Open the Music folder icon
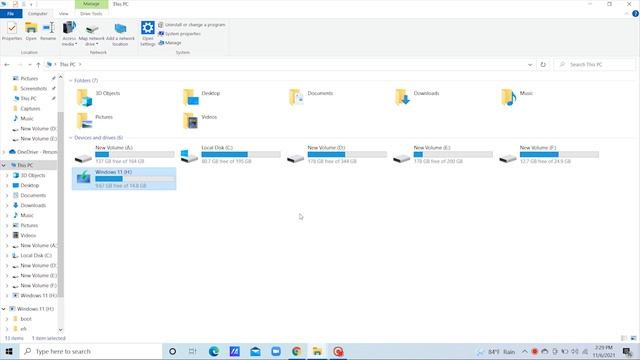Screen dimensions: 640x360 509,98
